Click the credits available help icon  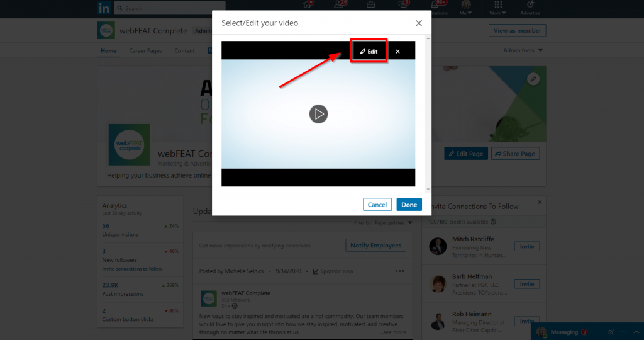(x=493, y=222)
